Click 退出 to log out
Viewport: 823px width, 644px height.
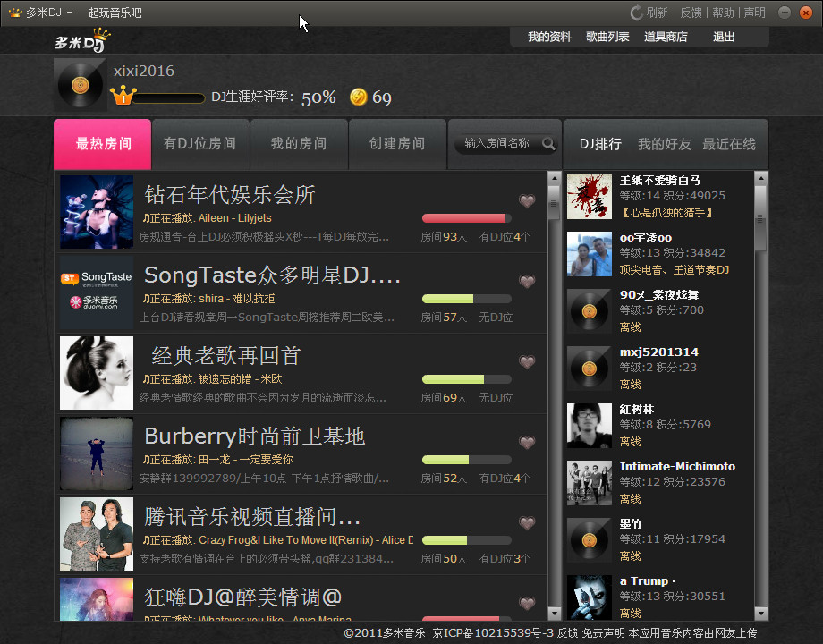pyautogui.click(x=724, y=37)
